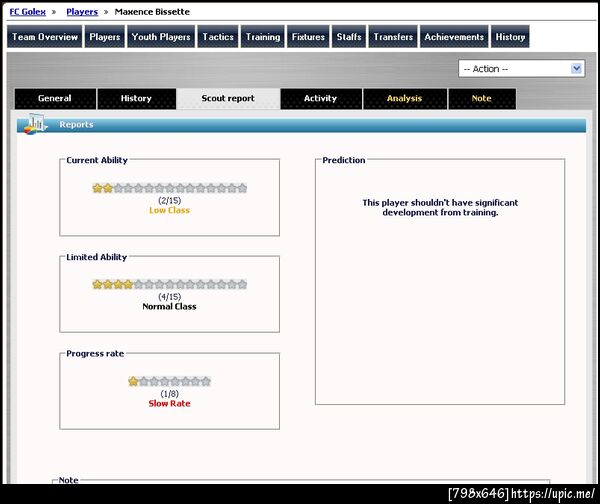Click the Progress rate group title
The width and height of the screenshot is (600, 504).
point(95,353)
